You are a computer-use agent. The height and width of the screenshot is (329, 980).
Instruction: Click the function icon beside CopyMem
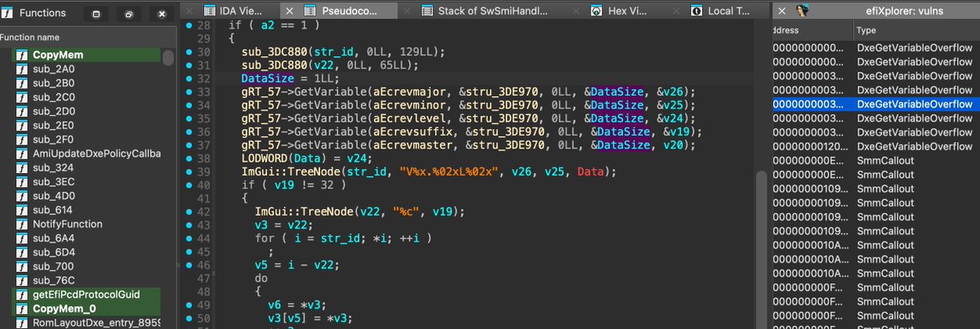(x=22, y=55)
